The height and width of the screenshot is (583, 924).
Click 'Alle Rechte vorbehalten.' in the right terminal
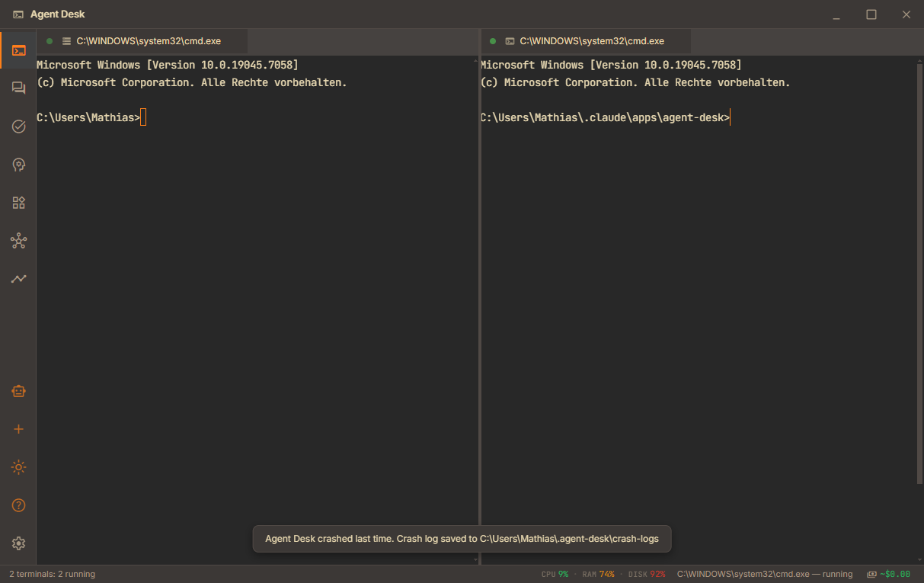(x=718, y=82)
